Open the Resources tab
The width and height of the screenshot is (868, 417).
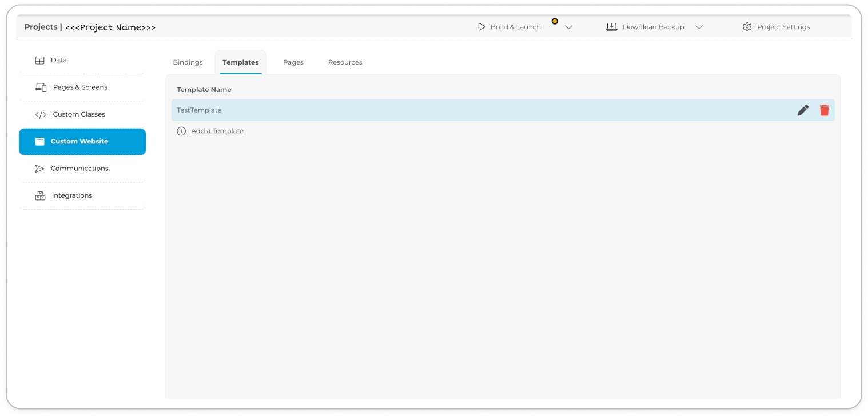[345, 62]
